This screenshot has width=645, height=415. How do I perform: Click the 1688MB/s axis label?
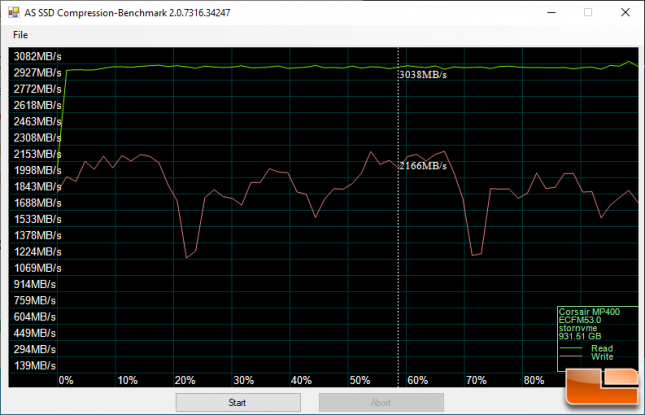(37, 203)
